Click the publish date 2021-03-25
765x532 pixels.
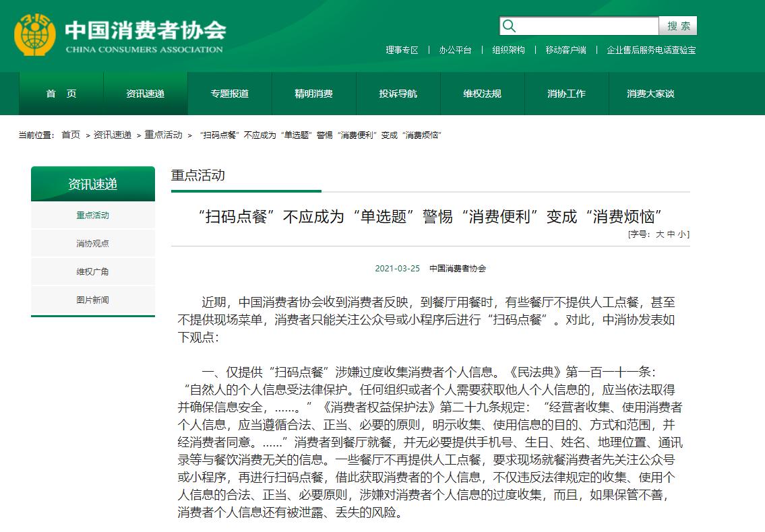[x=397, y=269]
